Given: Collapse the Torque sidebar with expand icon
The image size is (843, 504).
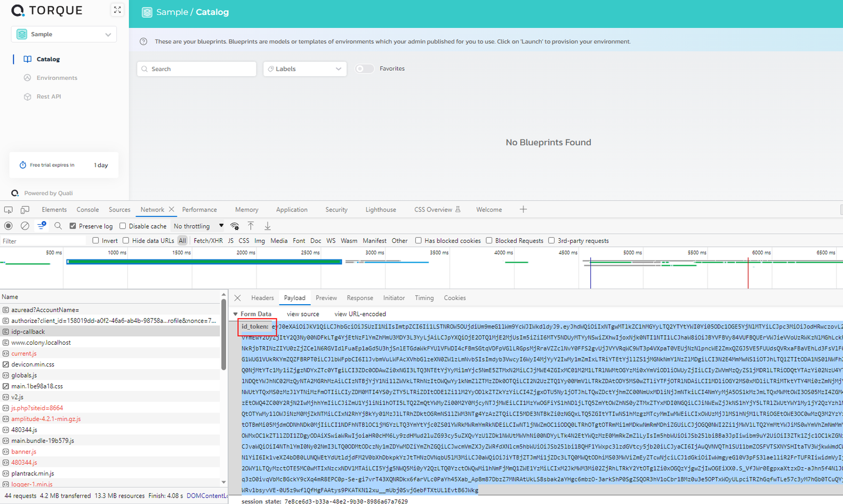Looking at the screenshot, I should [x=117, y=10].
